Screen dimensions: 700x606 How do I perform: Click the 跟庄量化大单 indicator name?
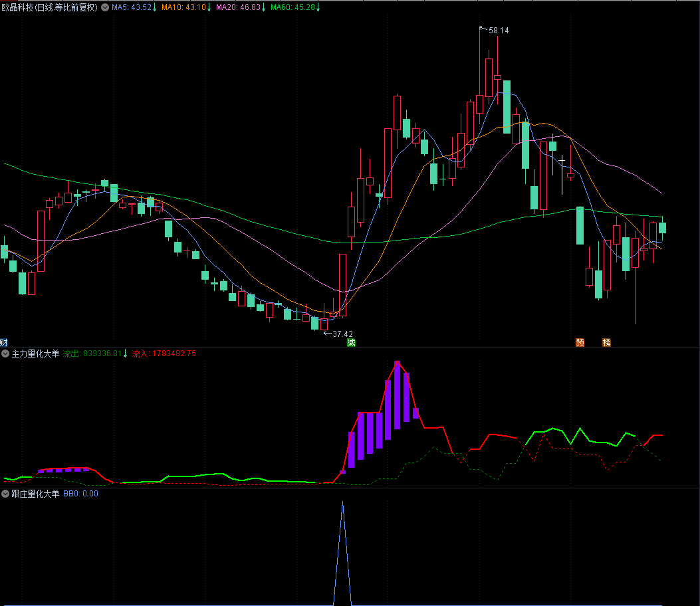pos(36,494)
